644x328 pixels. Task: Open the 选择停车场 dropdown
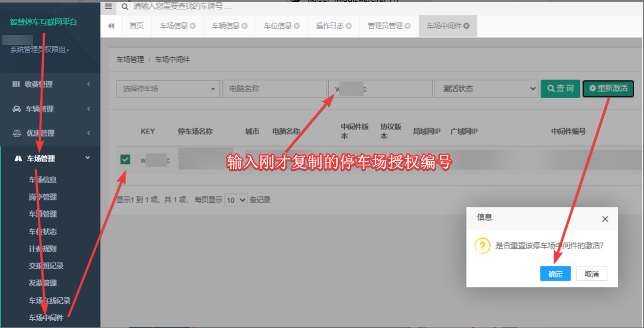click(168, 89)
